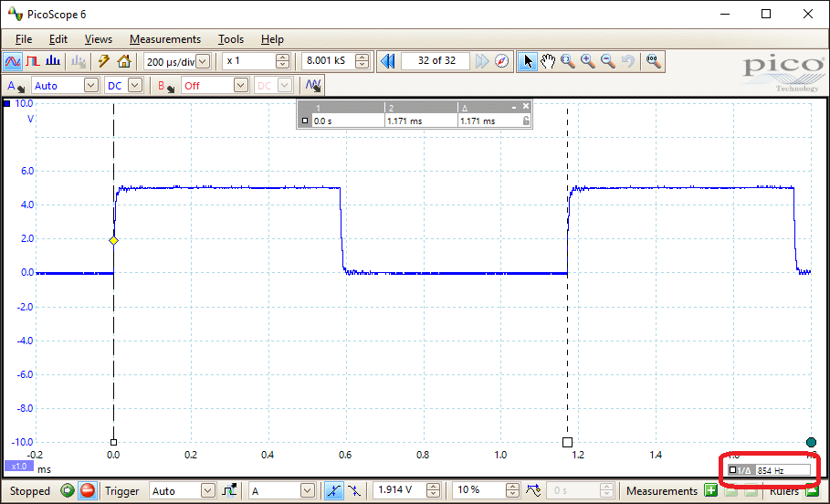Open the Measurements menu
Viewport: 830px width, 504px height.
click(x=164, y=39)
